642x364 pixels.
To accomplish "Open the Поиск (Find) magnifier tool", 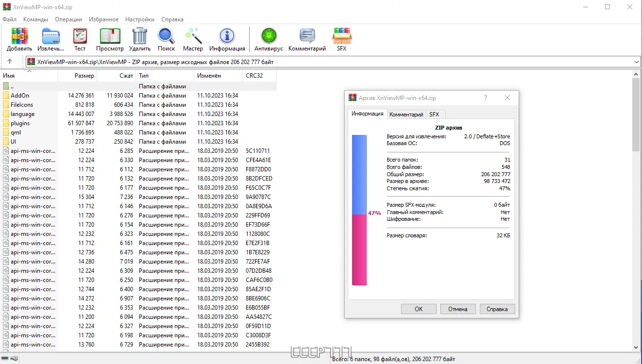I will (x=166, y=39).
